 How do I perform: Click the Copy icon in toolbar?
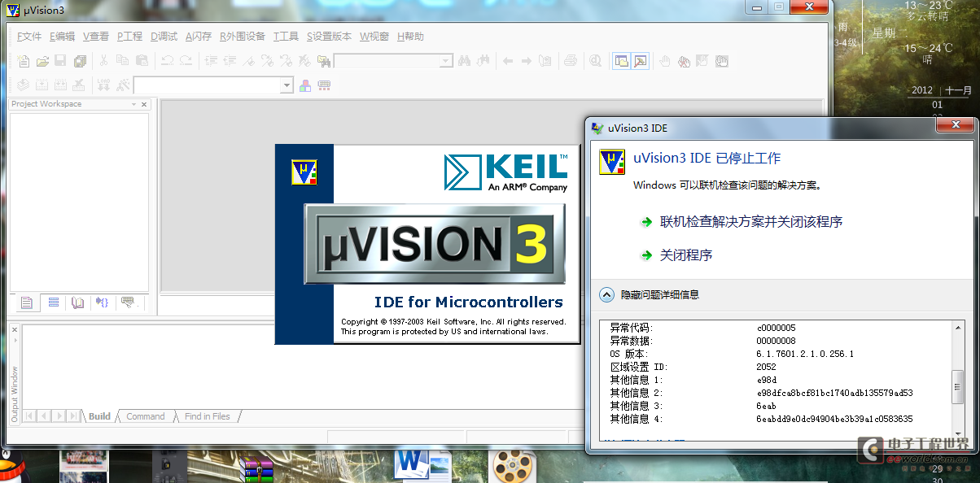122,61
